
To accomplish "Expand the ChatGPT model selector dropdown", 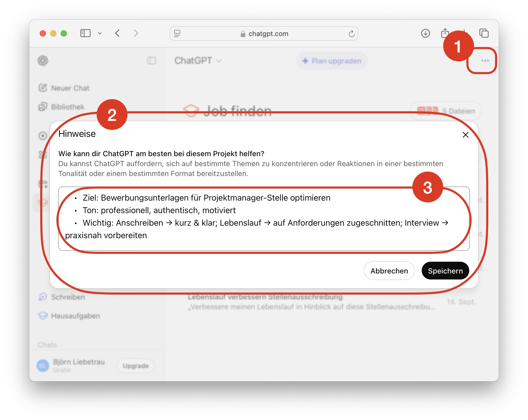I will coord(198,61).
